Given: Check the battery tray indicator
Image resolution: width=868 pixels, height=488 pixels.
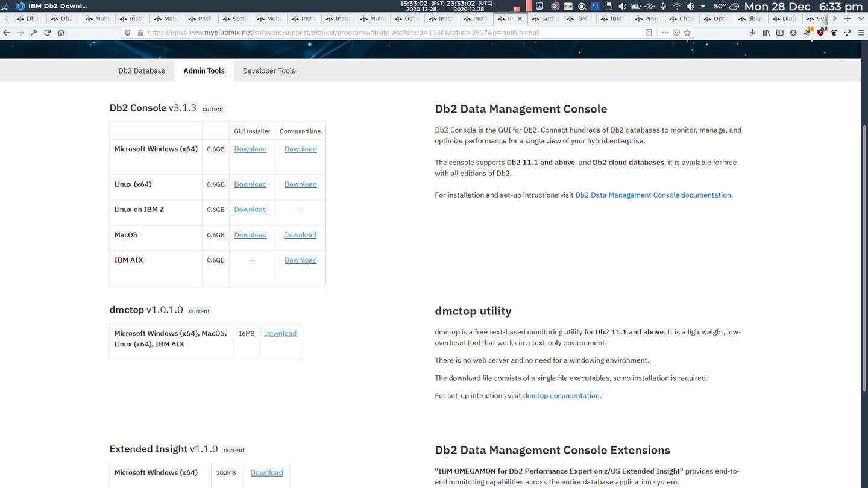Looking at the screenshot, I should [x=635, y=6].
